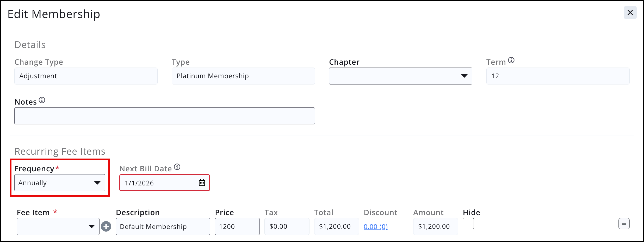Open the Chapter dropdown
Image resolution: width=644 pixels, height=242 pixels.
[x=400, y=76]
